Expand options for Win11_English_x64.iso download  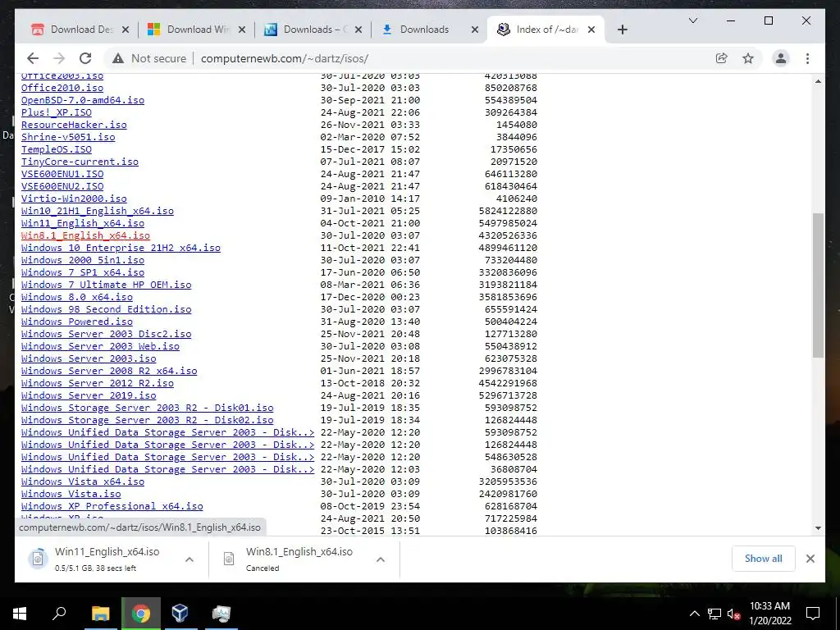tap(189, 559)
